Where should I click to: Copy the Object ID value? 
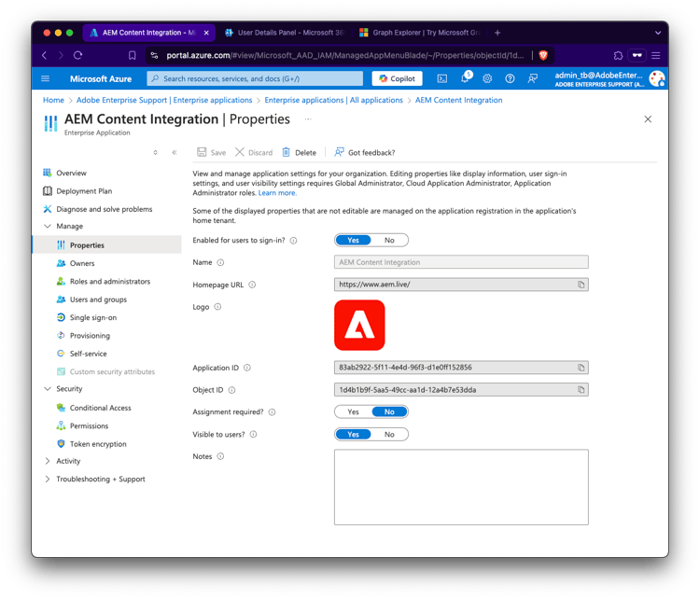[x=581, y=390]
